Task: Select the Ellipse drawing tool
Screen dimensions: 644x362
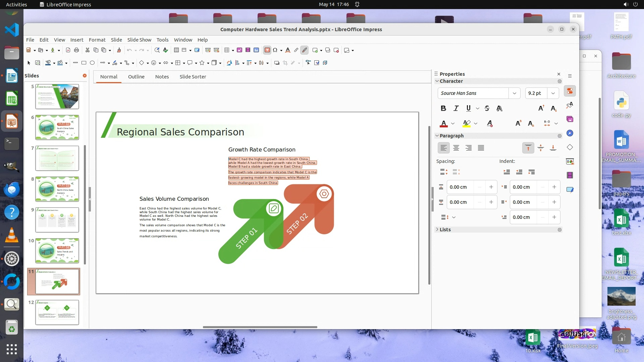Action: click(x=92, y=63)
